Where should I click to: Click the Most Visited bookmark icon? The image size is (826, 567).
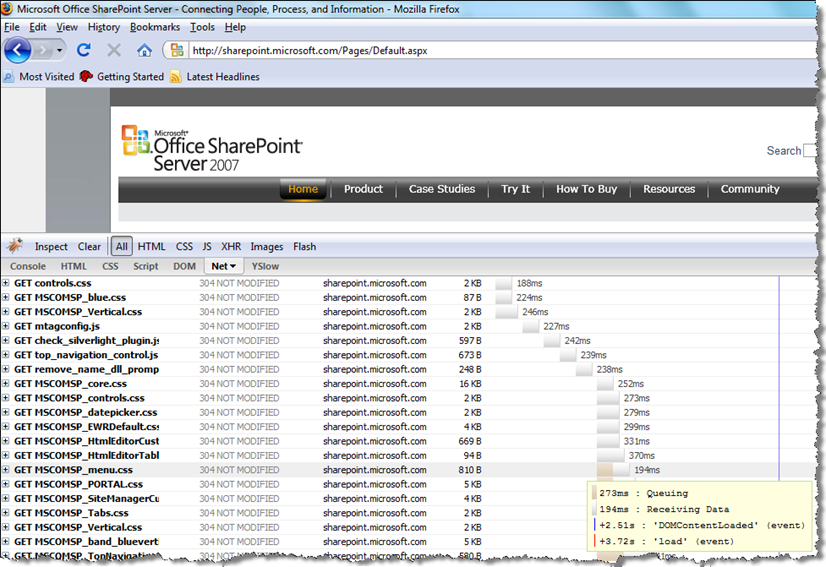(x=8, y=77)
